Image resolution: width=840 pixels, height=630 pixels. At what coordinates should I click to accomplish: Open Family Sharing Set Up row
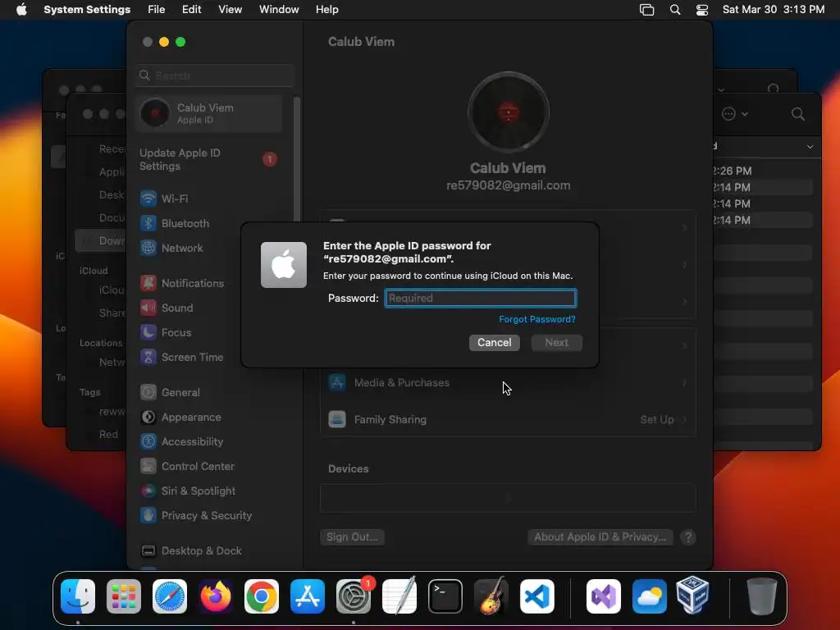pyautogui.click(x=508, y=419)
